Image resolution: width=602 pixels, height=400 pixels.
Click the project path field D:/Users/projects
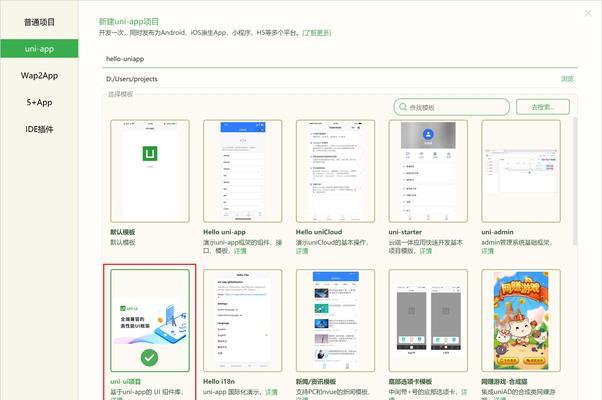coord(329,79)
